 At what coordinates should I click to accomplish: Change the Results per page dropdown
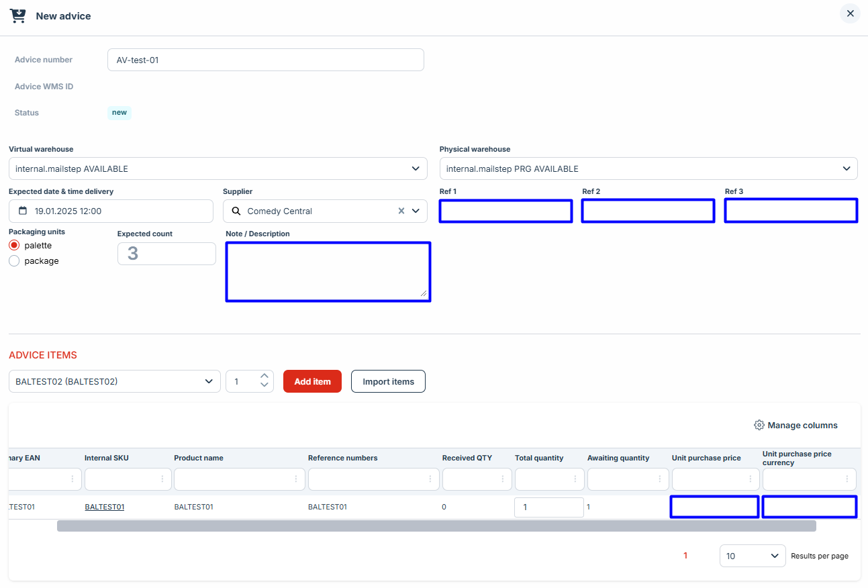[752, 556]
